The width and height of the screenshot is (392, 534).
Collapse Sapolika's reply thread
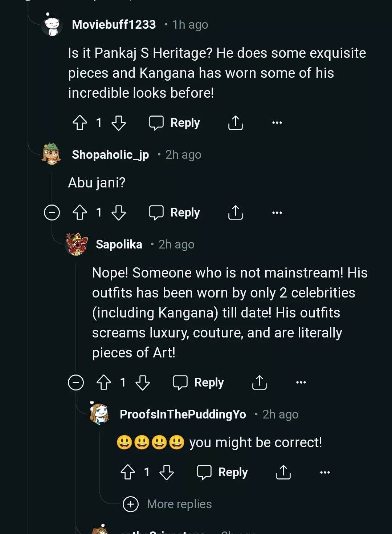pyautogui.click(x=76, y=383)
